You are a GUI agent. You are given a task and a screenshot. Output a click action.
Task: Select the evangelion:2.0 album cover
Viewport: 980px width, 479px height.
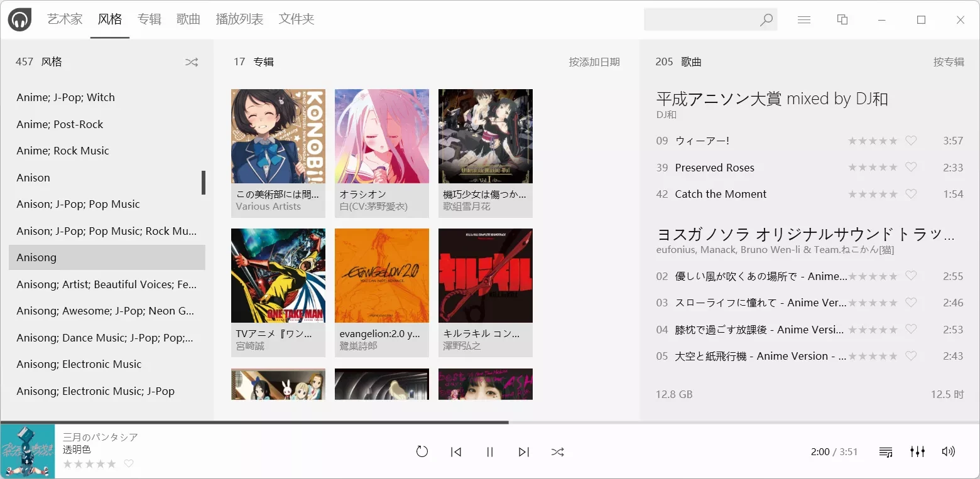382,276
